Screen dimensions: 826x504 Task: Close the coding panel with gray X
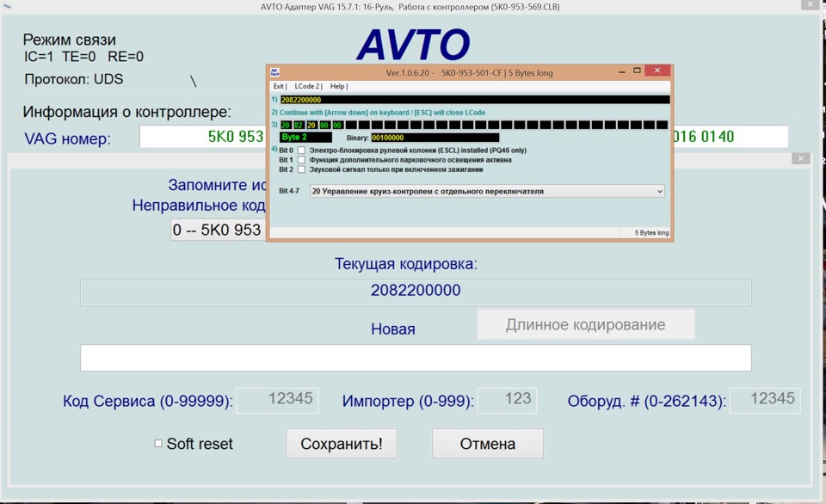point(800,158)
